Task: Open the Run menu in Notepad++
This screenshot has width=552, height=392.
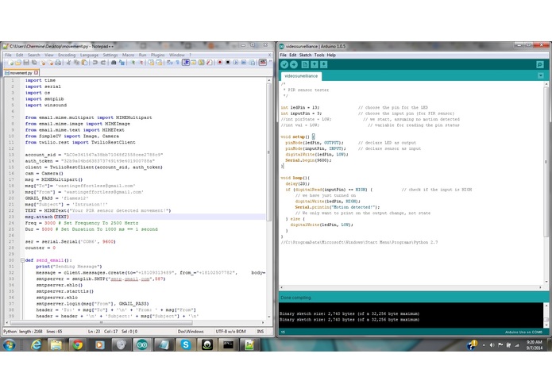Action: (x=142, y=55)
